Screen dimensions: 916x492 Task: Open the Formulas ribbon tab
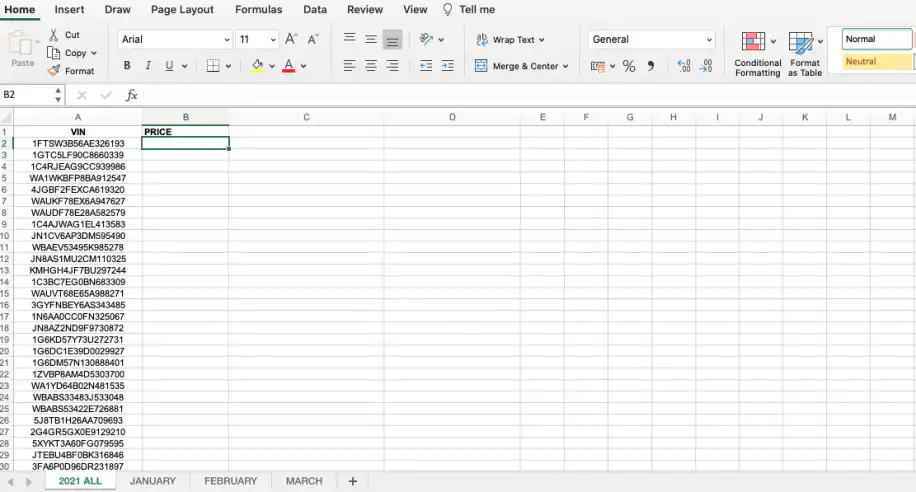click(258, 9)
